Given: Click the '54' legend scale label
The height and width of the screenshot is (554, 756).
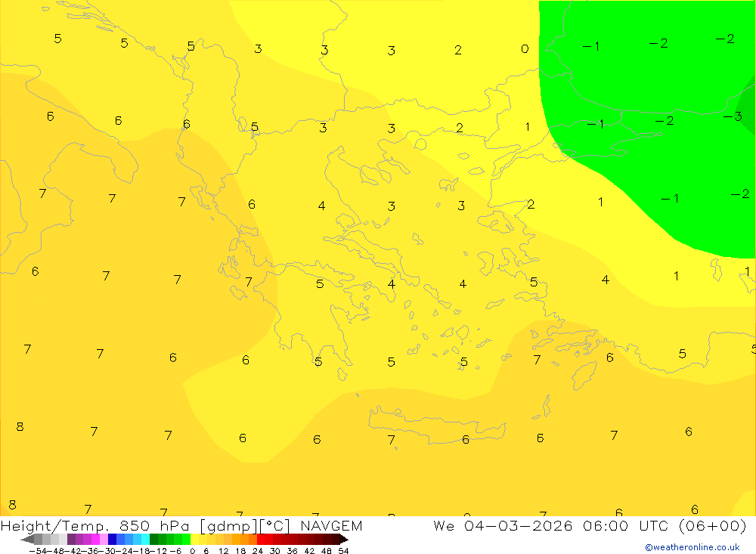Looking at the screenshot, I should [x=343, y=551].
